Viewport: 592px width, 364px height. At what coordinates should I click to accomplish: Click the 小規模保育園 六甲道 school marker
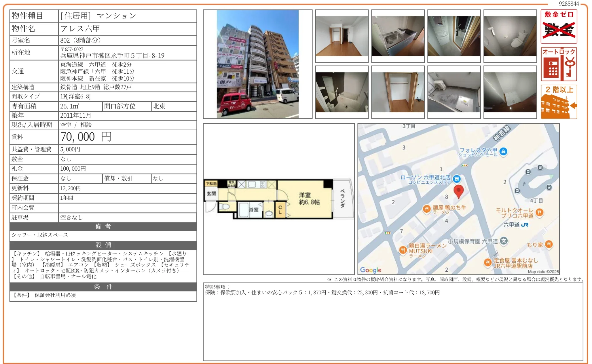[x=504, y=241]
